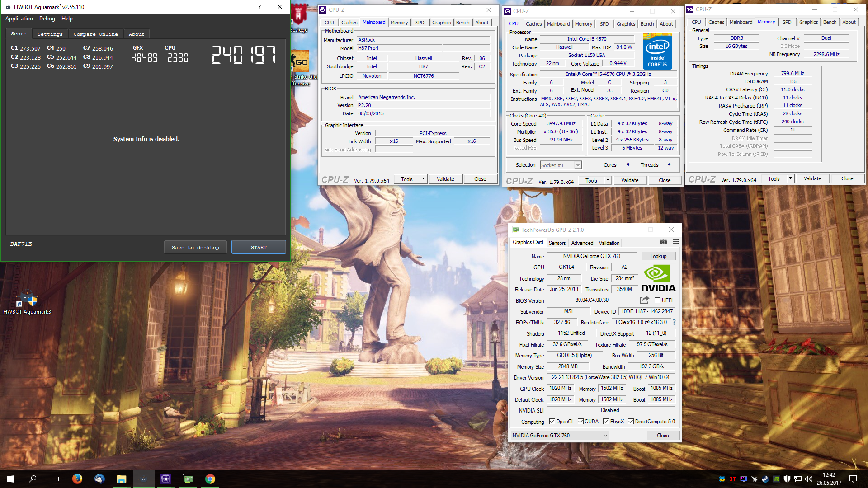
Task: Expand Tools dropdown arrow in CPU tab CPU-Z window
Action: (608, 180)
